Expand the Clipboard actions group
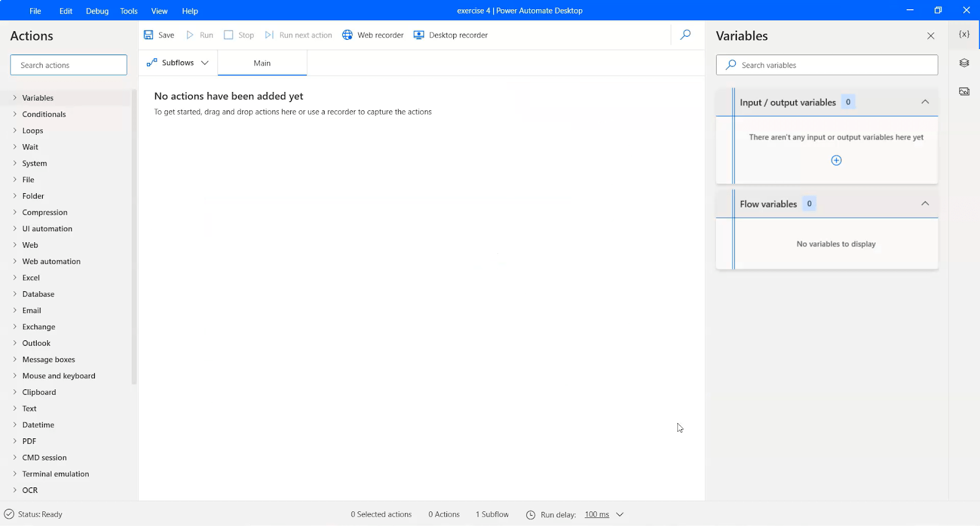980x526 pixels. [15, 392]
